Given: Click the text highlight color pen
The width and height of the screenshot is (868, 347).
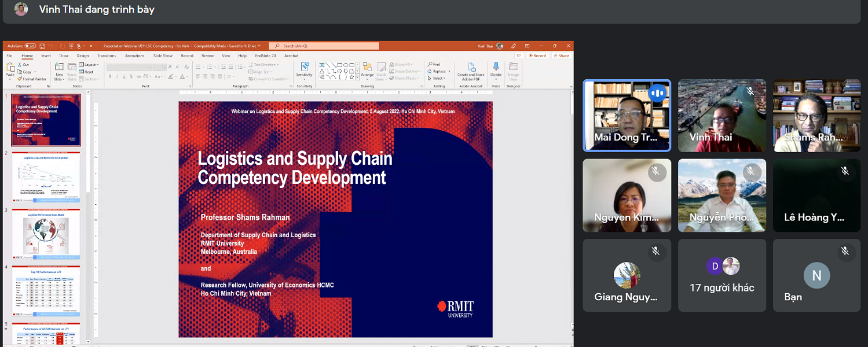Looking at the screenshot, I should 170,76.
